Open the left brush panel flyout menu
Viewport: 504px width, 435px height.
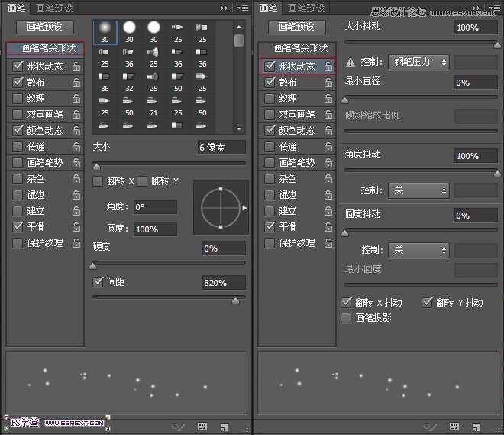(x=243, y=8)
